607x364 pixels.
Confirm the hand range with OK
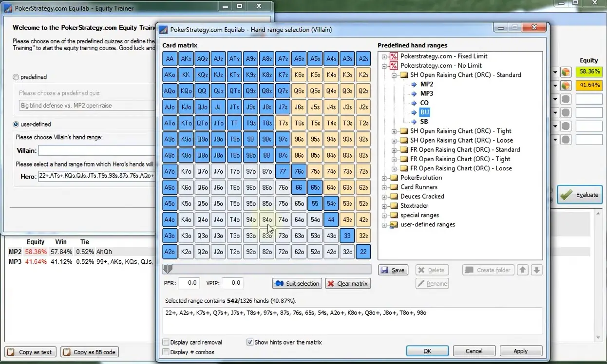pyautogui.click(x=427, y=351)
